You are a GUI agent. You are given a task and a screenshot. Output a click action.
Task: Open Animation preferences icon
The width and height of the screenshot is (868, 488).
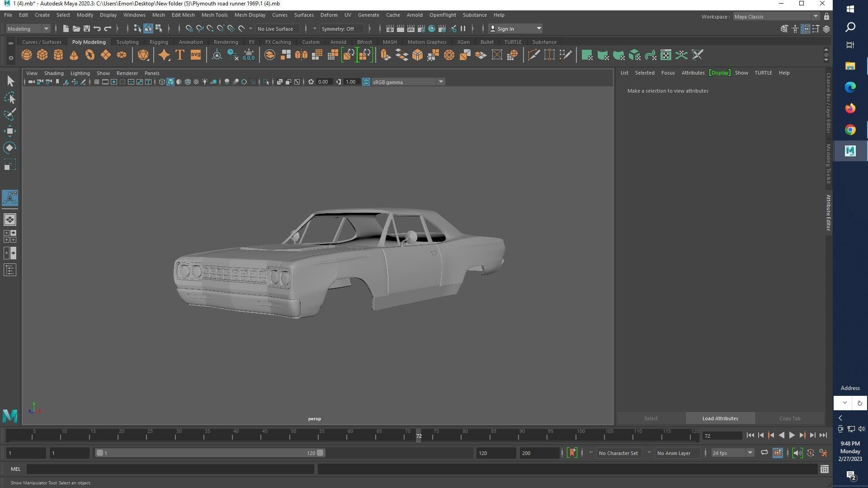(x=824, y=453)
